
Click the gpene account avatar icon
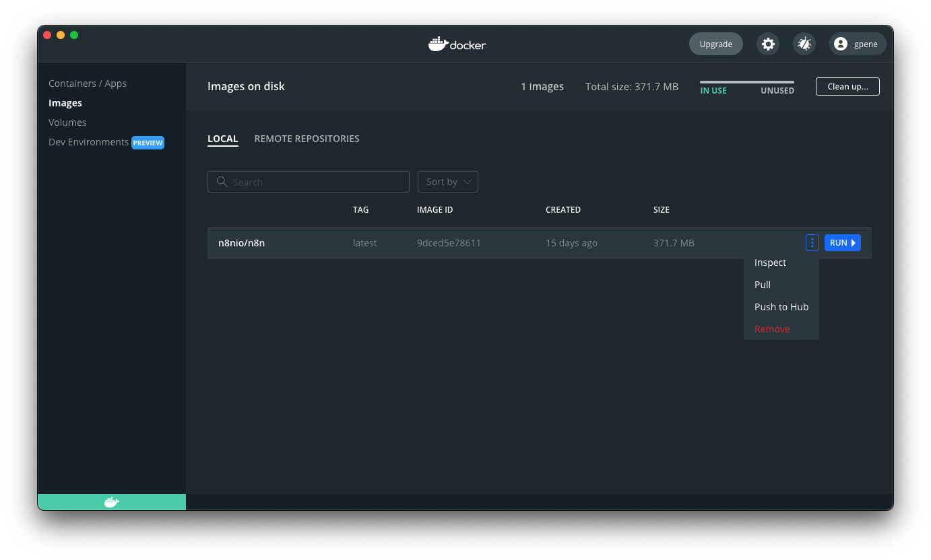pos(839,43)
